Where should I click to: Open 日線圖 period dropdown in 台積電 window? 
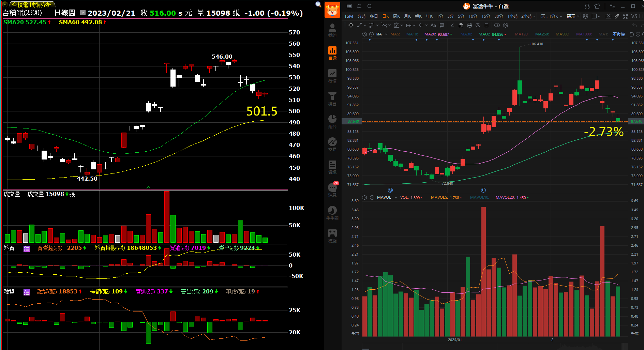tap(83, 13)
